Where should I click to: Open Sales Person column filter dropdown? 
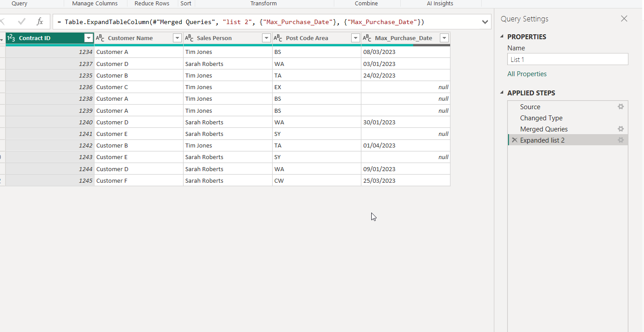pos(267,38)
